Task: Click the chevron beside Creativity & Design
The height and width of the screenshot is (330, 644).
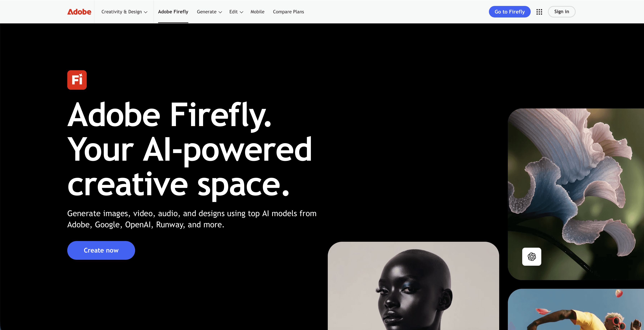Action: [x=146, y=12]
